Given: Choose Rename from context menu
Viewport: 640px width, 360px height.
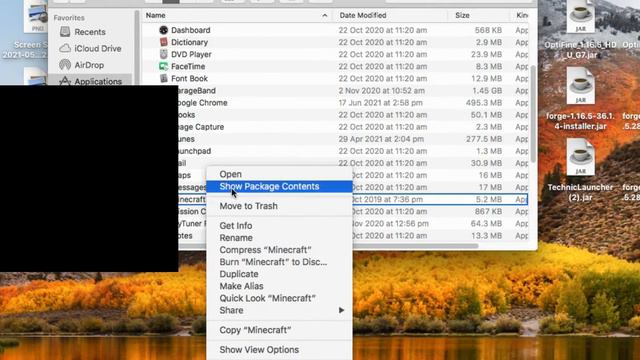Looking at the screenshot, I should tap(236, 238).
